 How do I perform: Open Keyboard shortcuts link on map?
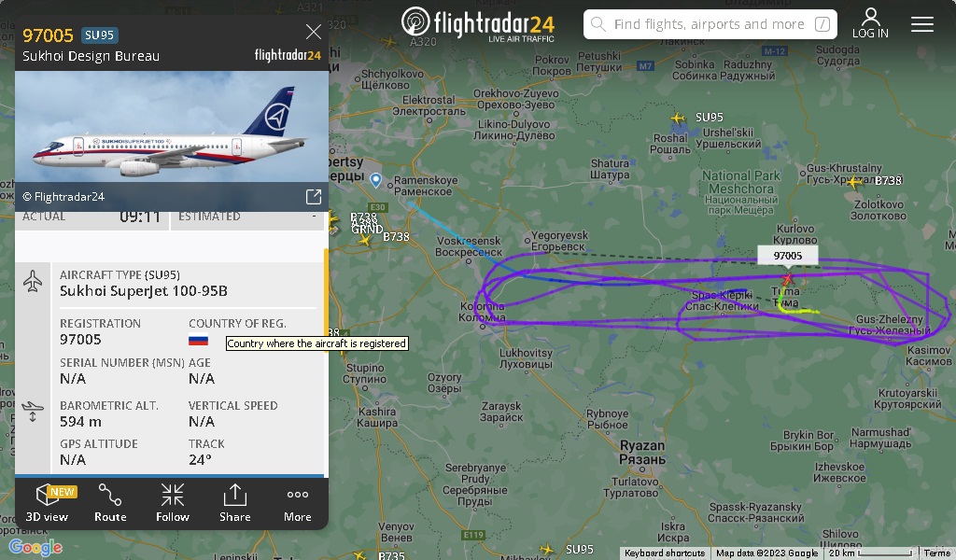click(665, 553)
